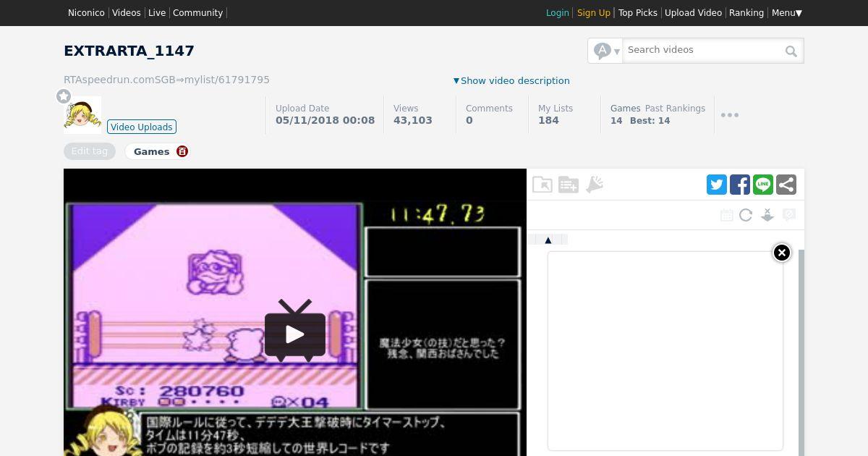Open Top Picks page
Screen dimensions: 868x456
pos(638,13)
